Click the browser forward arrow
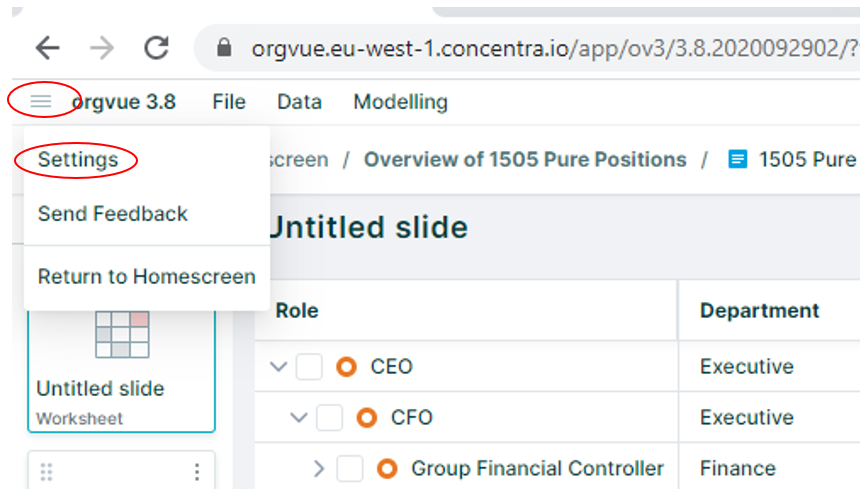The image size is (860, 491). point(102,48)
